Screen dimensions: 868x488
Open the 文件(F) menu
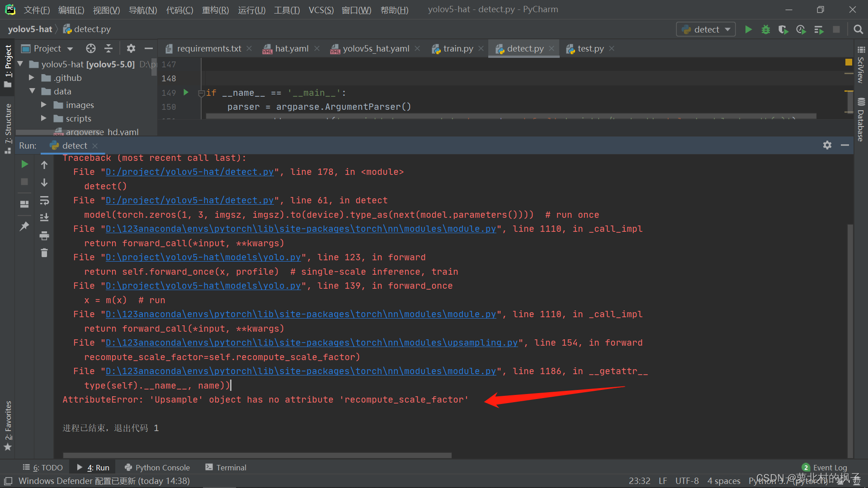click(x=37, y=10)
